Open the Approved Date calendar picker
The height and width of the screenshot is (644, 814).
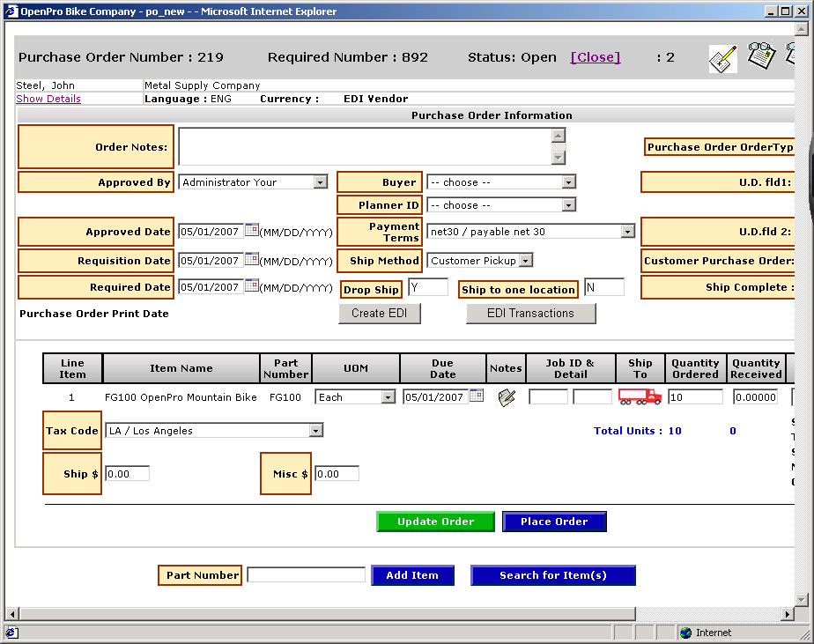252,231
